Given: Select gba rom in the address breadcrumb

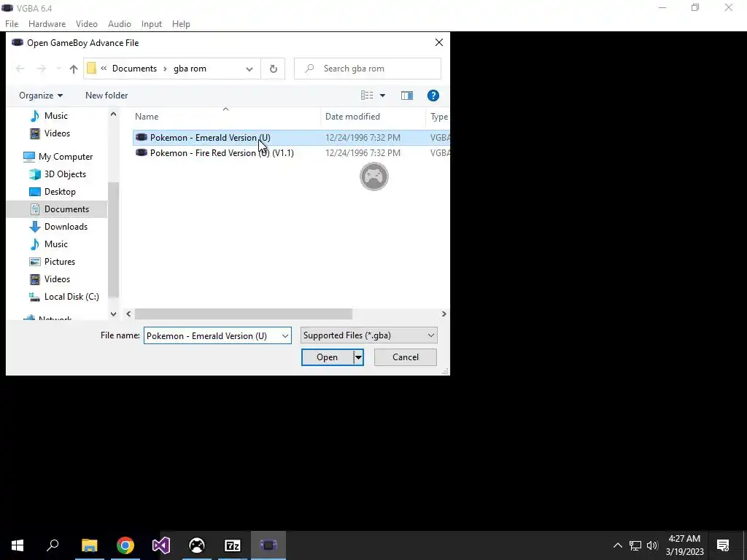Looking at the screenshot, I should 190,69.
